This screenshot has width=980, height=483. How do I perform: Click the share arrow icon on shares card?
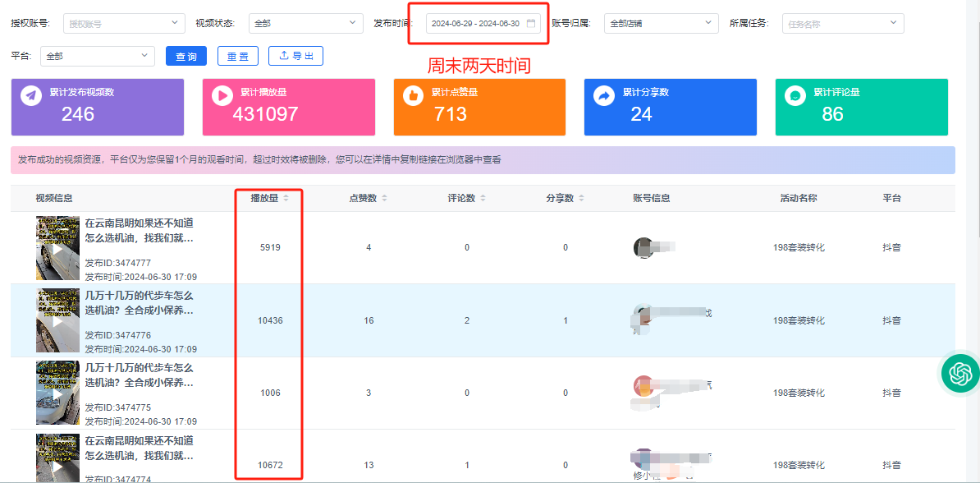click(x=604, y=96)
